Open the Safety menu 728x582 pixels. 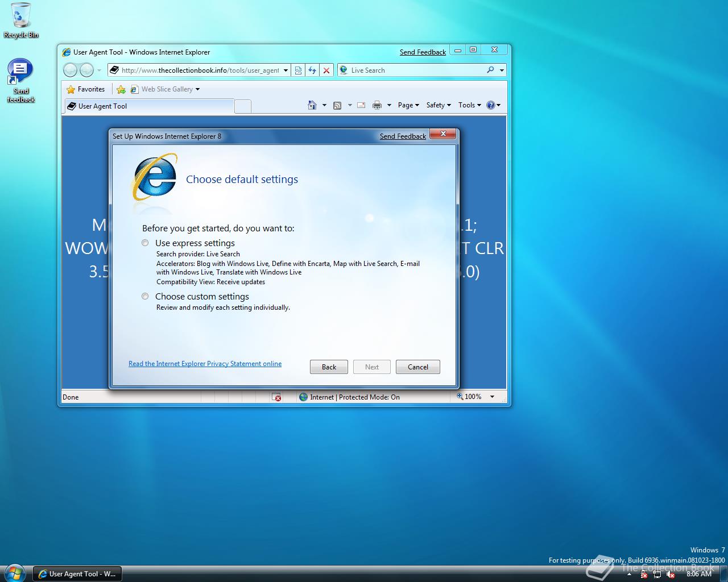[439, 105]
